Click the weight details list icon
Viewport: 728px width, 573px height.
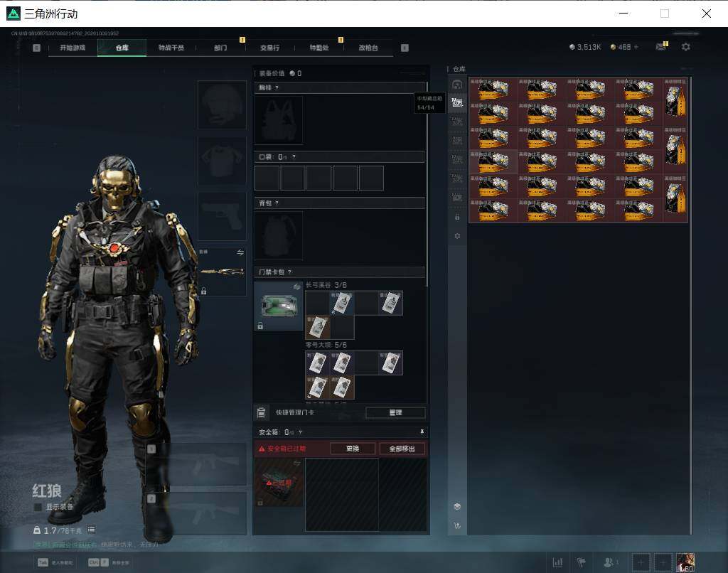(91, 530)
